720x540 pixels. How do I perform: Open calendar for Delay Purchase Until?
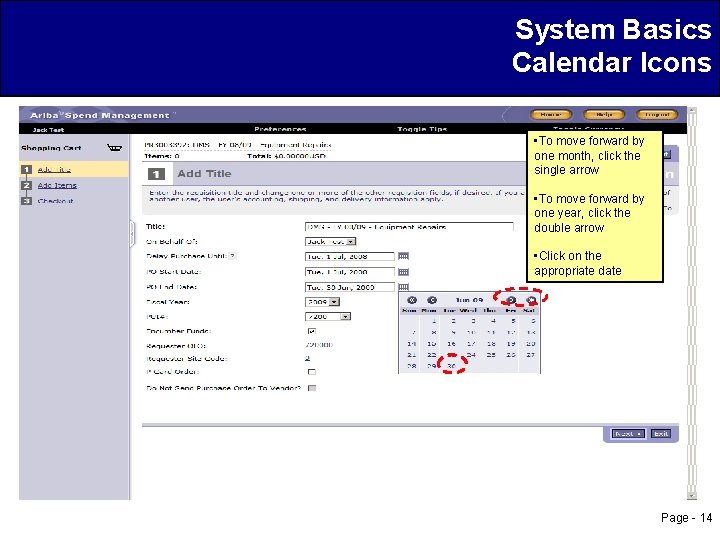point(403,256)
